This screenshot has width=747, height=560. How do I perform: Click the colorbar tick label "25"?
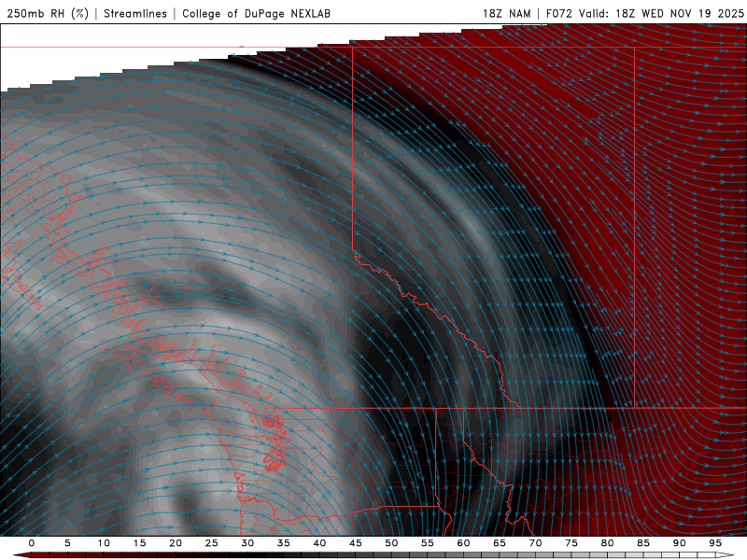click(x=212, y=543)
